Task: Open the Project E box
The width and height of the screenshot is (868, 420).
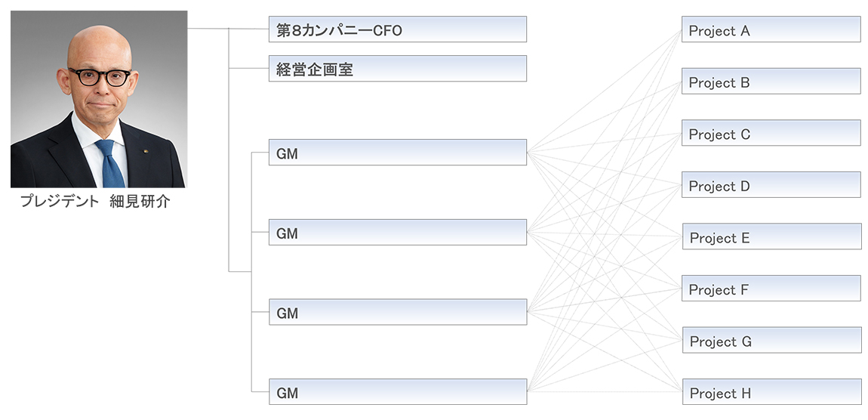Action: [771, 236]
